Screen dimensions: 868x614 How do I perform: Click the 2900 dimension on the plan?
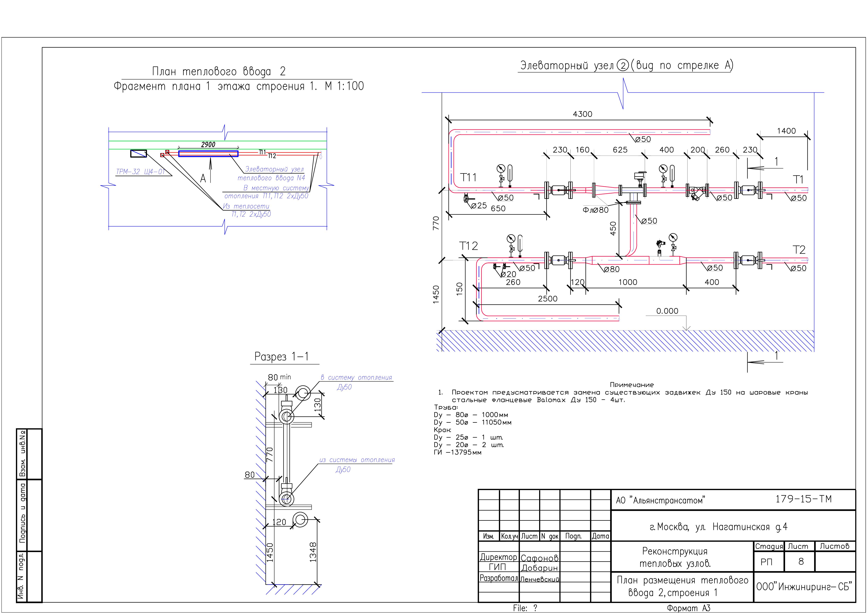(x=208, y=145)
